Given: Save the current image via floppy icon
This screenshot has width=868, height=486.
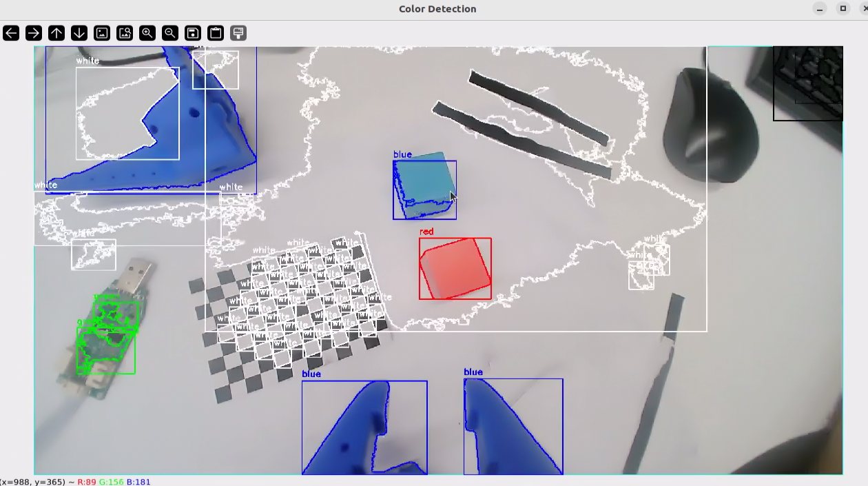Looking at the screenshot, I should pyautogui.click(x=193, y=33).
